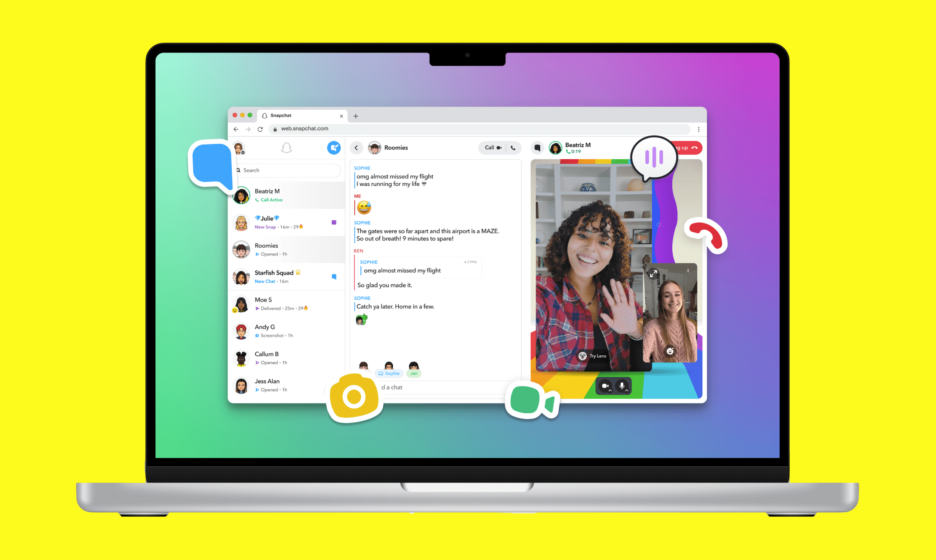
Task: Click the video camera icon below chat
Action: (533, 399)
